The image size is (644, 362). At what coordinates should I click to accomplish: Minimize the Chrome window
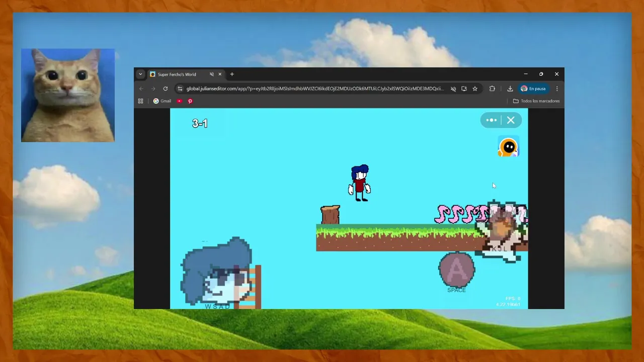coord(526,74)
